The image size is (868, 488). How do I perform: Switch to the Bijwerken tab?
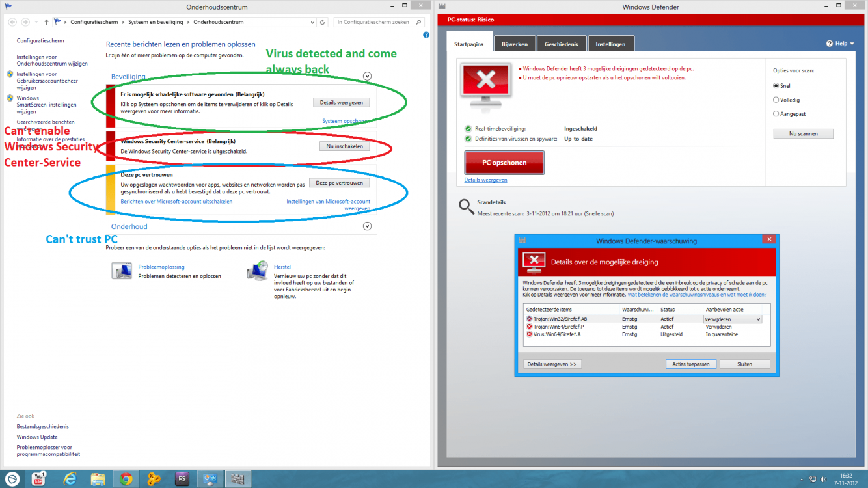tap(514, 44)
